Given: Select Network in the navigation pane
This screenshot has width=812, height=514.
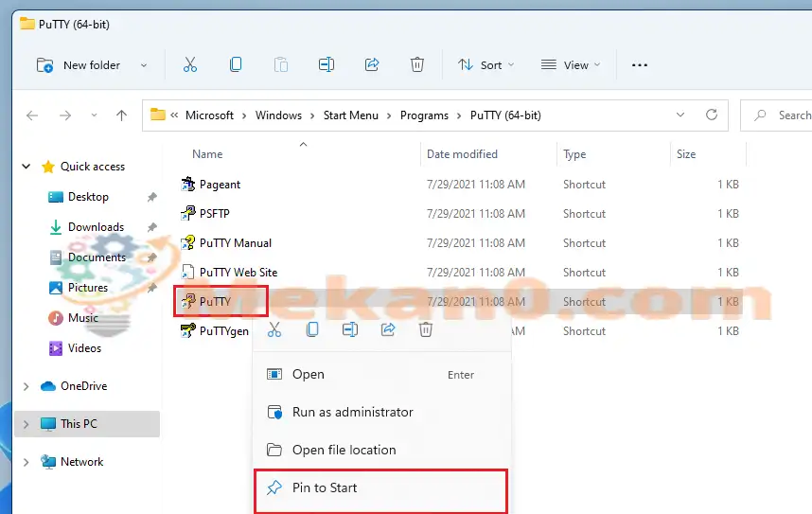Looking at the screenshot, I should 81,462.
